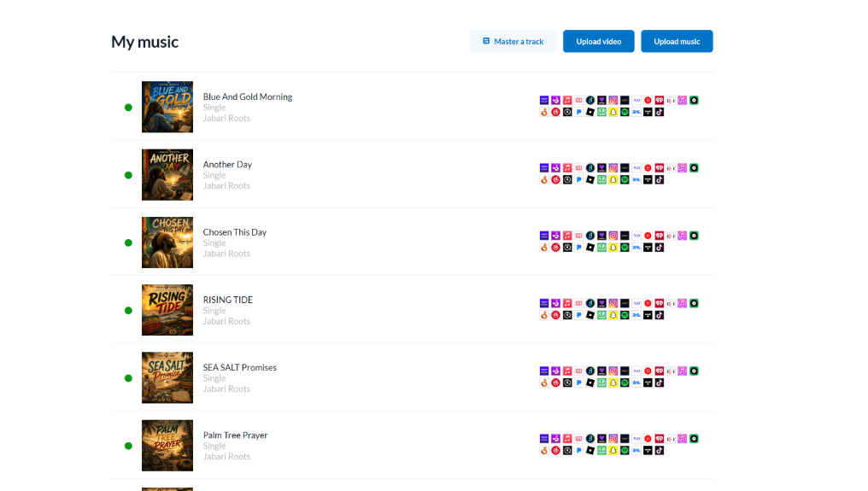Click green status dot beside SEA SALT Promises

128,378
